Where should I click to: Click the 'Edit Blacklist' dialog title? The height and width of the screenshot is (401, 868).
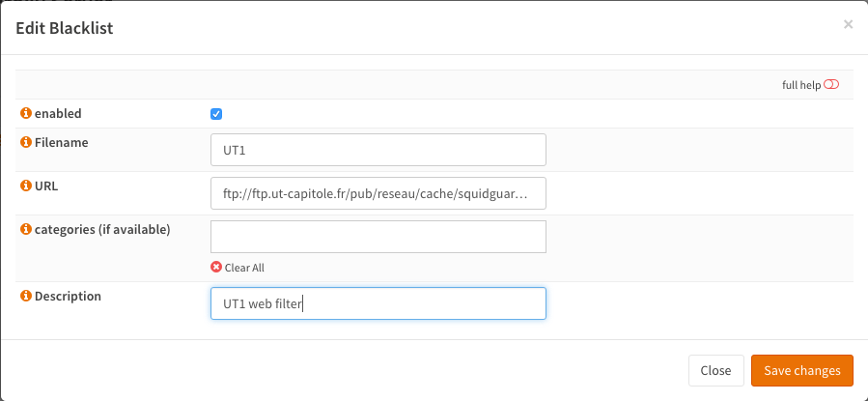(65, 28)
